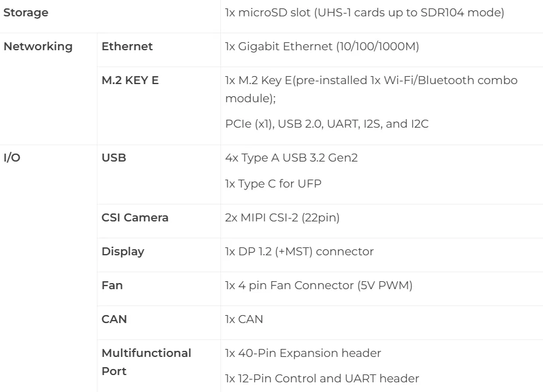Click the CSI Camera label
543x392 pixels.
(135, 218)
